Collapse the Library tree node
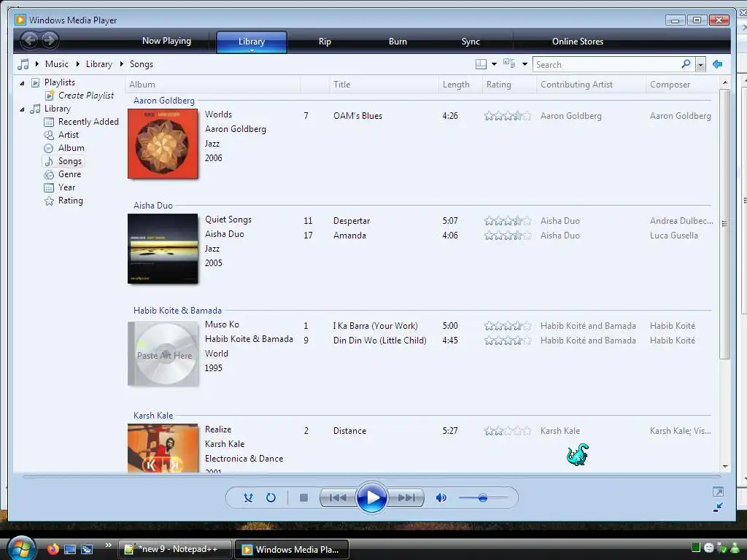747x560 pixels. pos(22,109)
